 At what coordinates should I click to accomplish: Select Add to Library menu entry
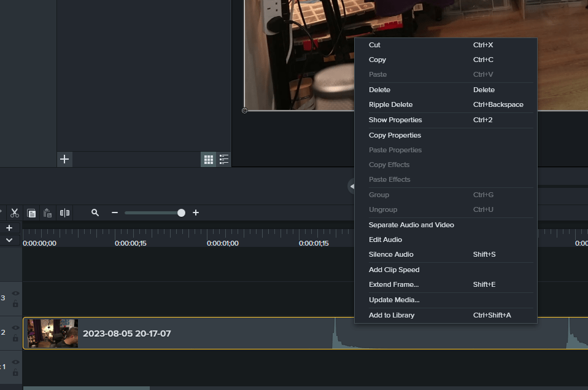[446, 315]
